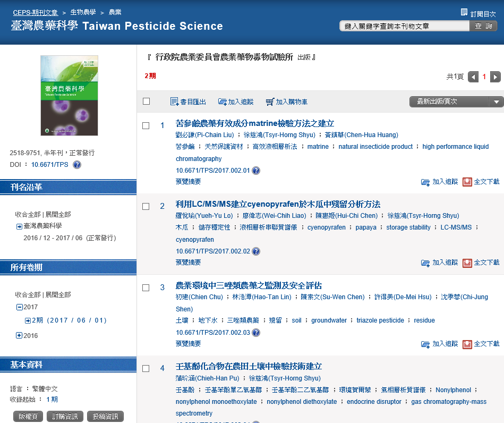
Task: Go to previous page arrow
Action: click(473, 77)
